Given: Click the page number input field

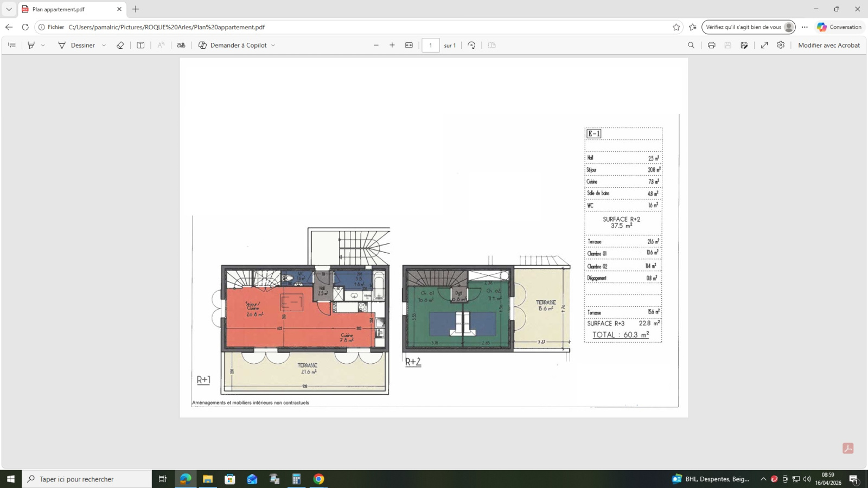Looking at the screenshot, I should click(x=431, y=45).
